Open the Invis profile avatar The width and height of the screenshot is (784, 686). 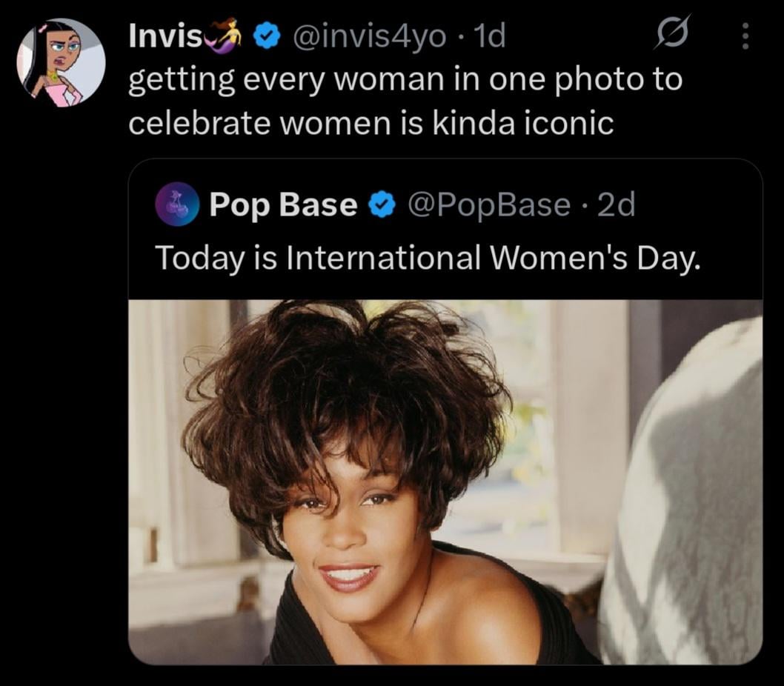pos(62,63)
